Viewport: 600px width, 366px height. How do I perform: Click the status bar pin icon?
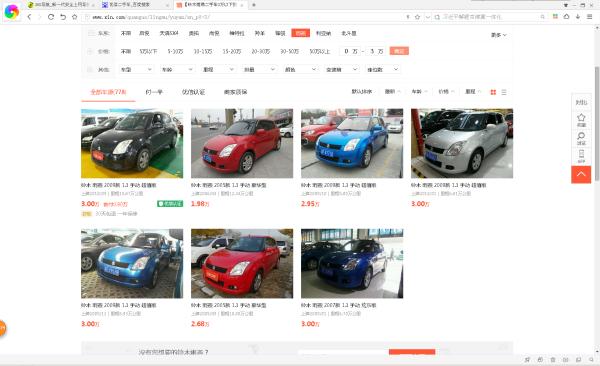click(x=527, y=359)
